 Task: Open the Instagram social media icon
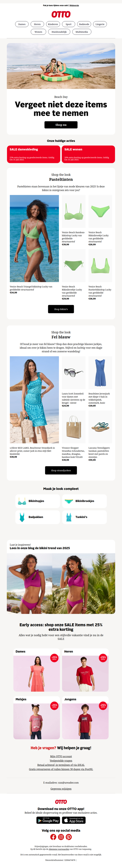(x=61, y=837)
